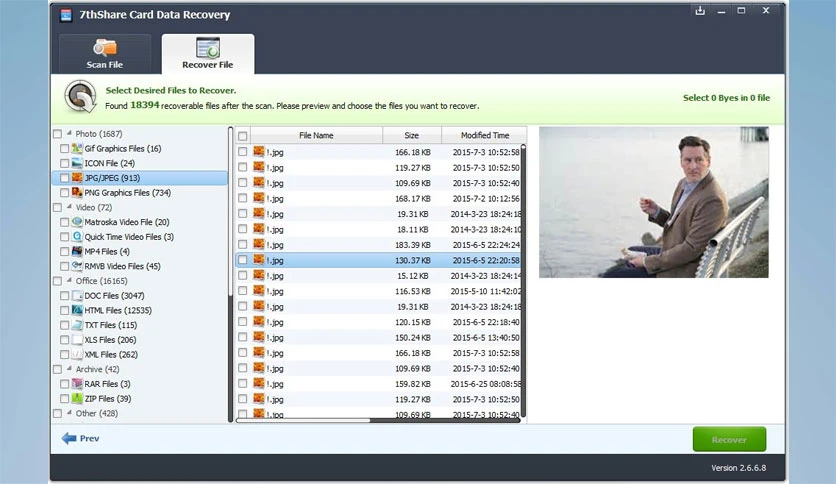Image resolution: width=836 pixels, height=484 pixels.
Task: Click the Scan File tab icon
Action: 104,47
